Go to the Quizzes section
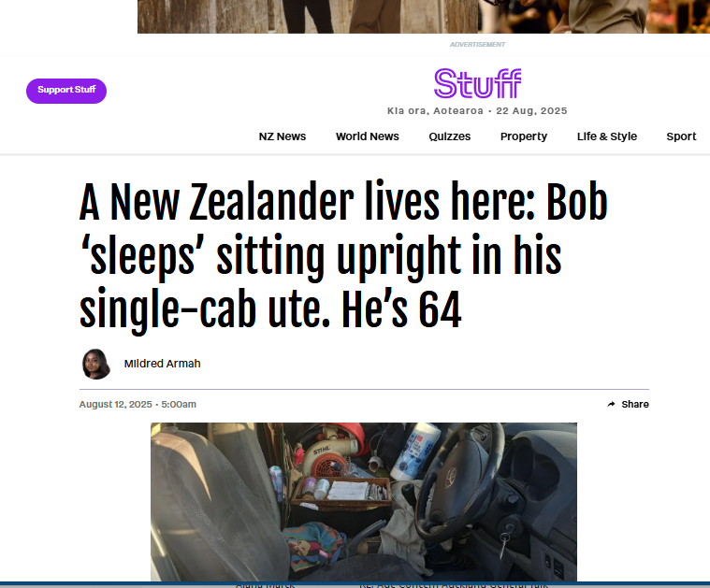 [x=450, y=136]
